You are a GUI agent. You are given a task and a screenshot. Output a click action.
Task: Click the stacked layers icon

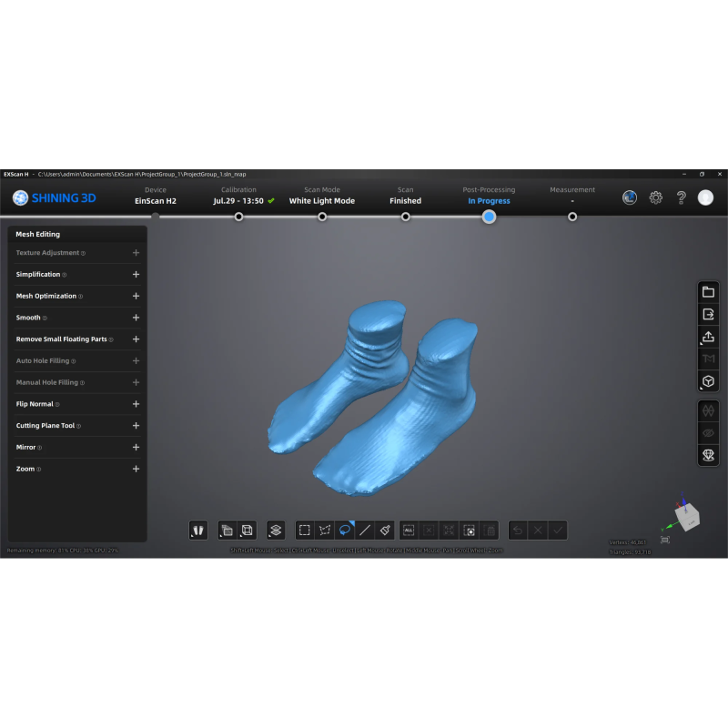point(276,531)
